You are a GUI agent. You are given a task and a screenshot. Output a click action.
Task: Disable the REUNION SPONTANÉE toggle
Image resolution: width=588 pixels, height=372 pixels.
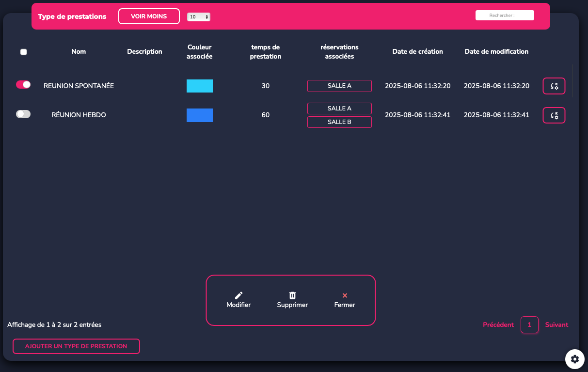[23, 85]
